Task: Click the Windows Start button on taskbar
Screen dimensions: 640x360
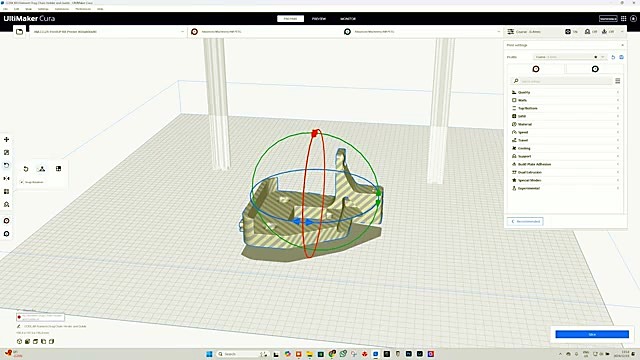Action: point(209,354)
